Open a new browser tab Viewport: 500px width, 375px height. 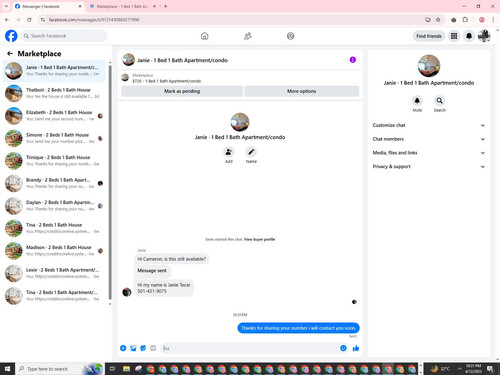point(165,6)
